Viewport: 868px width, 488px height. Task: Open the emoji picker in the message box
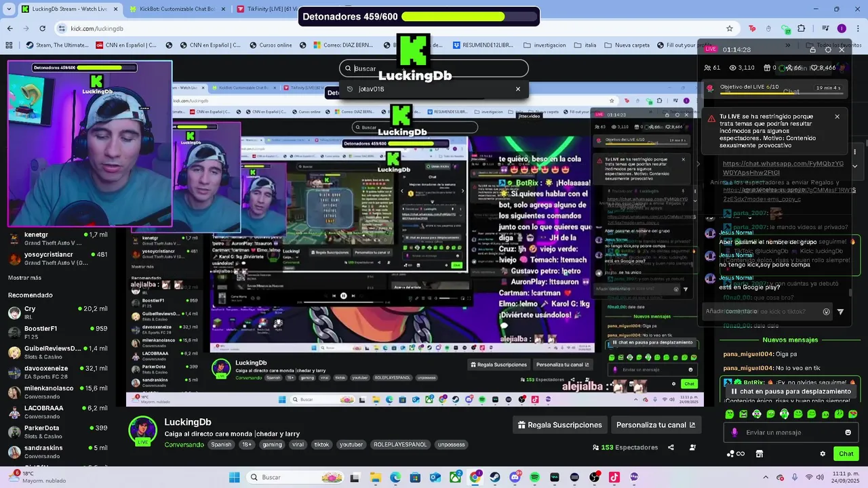point(848,432)
